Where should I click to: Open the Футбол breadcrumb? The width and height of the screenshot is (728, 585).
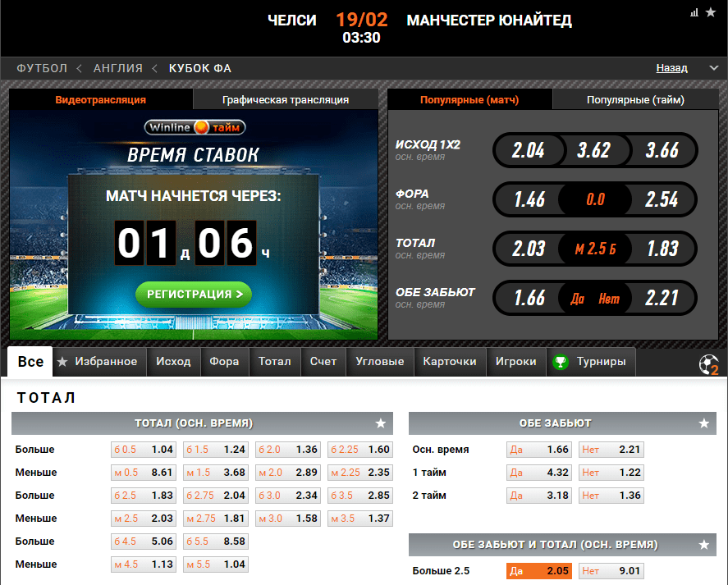pos(42,68)
